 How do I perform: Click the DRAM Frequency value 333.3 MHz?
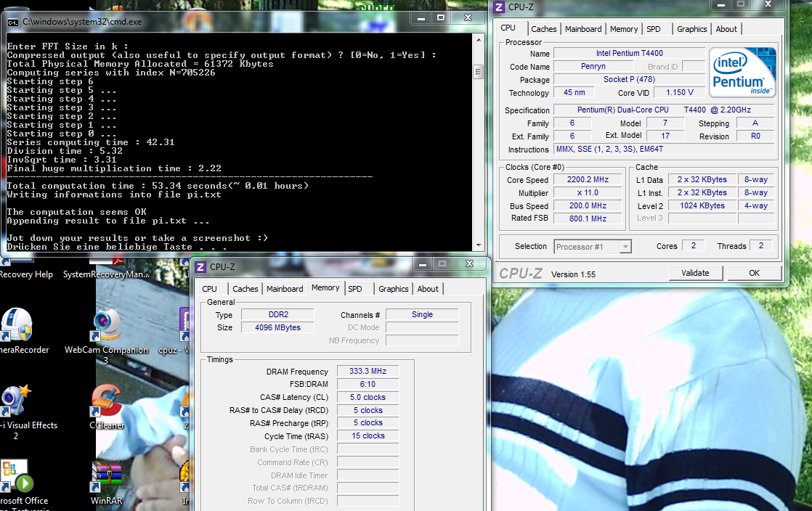[x=368, y=371]
